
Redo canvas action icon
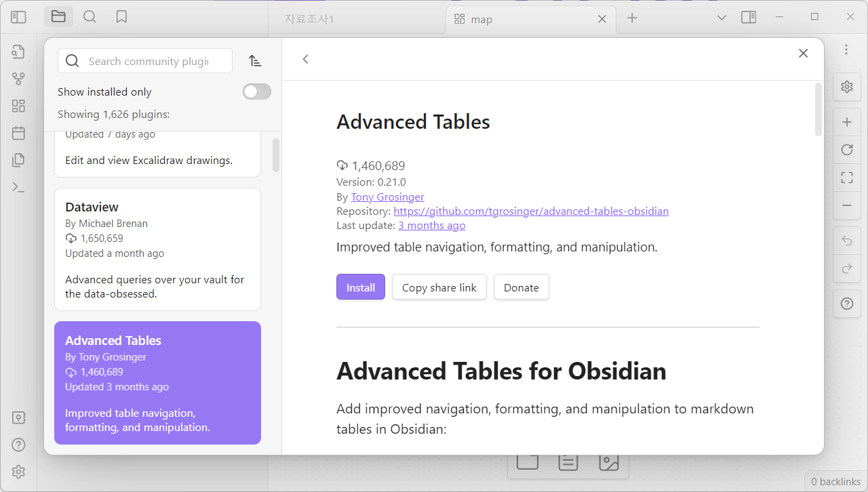coord(846,268)
